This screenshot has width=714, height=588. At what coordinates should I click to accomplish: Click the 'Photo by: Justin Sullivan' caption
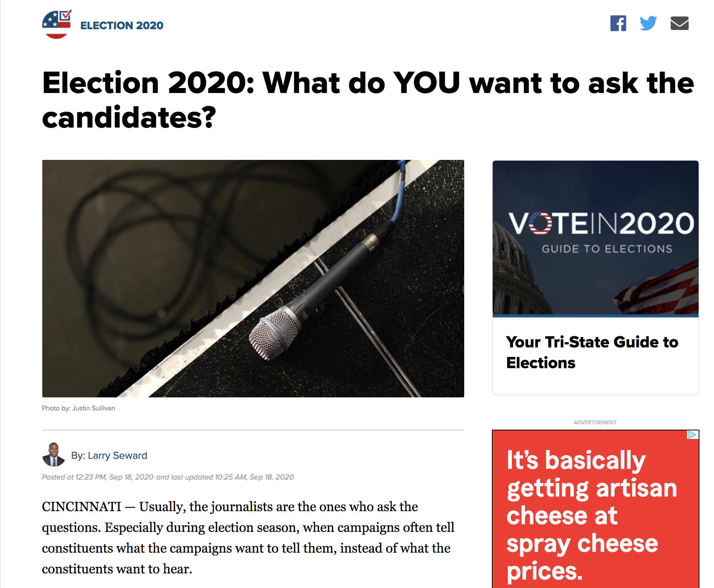pyautogui.click(x=78, y=408)
